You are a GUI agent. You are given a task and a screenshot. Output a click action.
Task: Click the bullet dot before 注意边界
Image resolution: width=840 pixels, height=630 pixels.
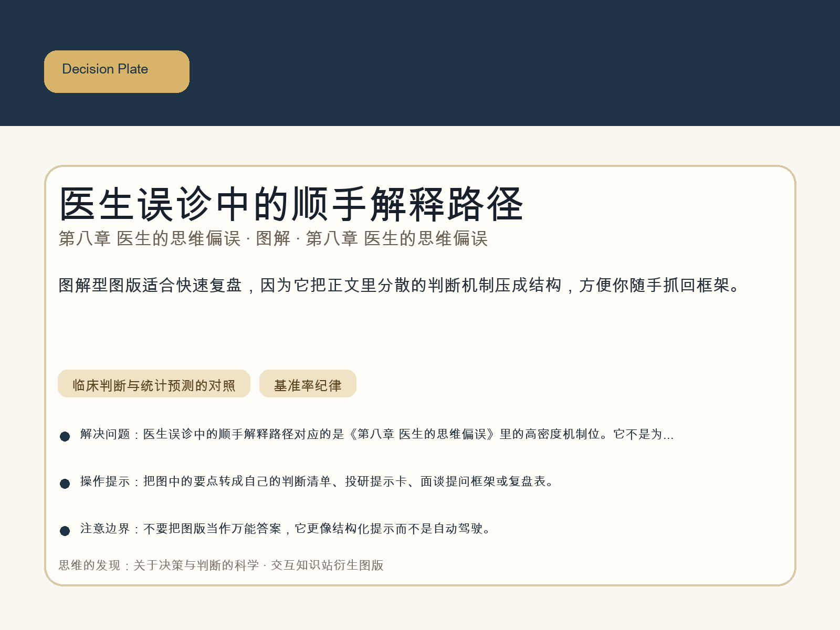click(65, 531)
